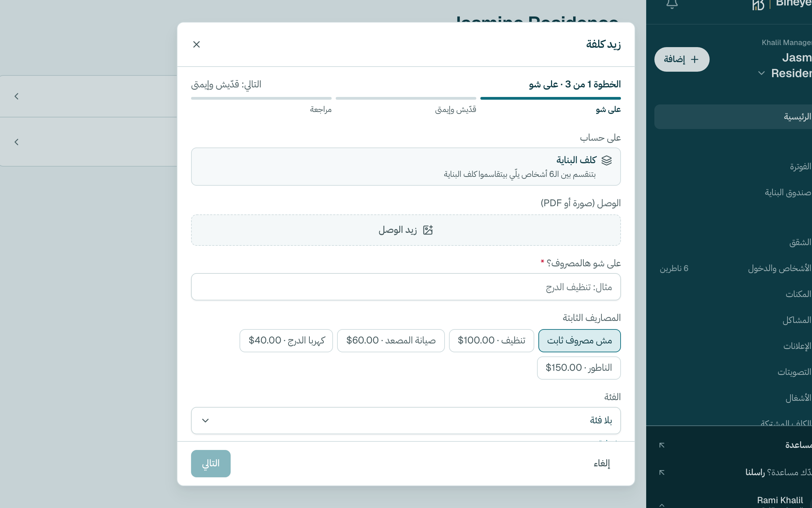The height and width of the screenshot is (508, 812).
Task: Click the plus icon in إضافة
Action: pyautogui.click(x=694, y=59)
